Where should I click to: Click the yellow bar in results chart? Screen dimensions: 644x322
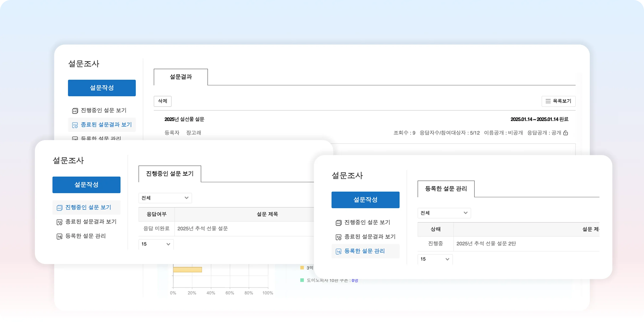tap(187, 270)
